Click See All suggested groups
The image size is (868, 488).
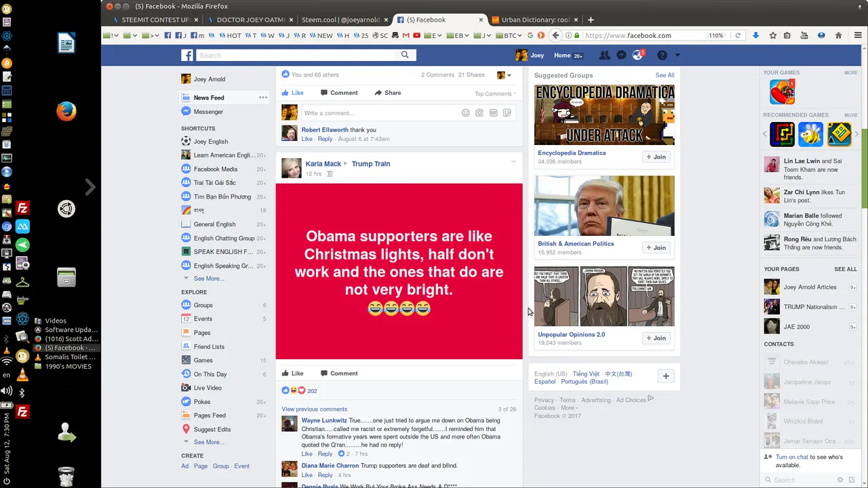[x=665, y=75]
